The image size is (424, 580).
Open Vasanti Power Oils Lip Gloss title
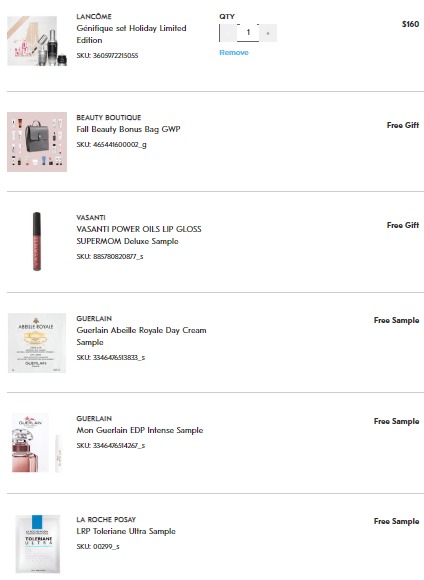(x=139, y=235)
